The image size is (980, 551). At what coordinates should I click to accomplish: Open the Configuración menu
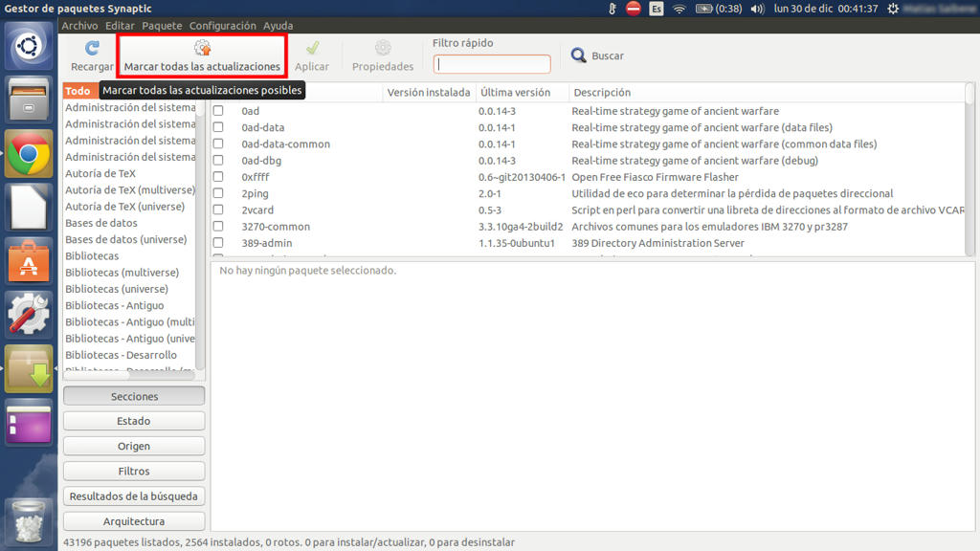(222, 26)
